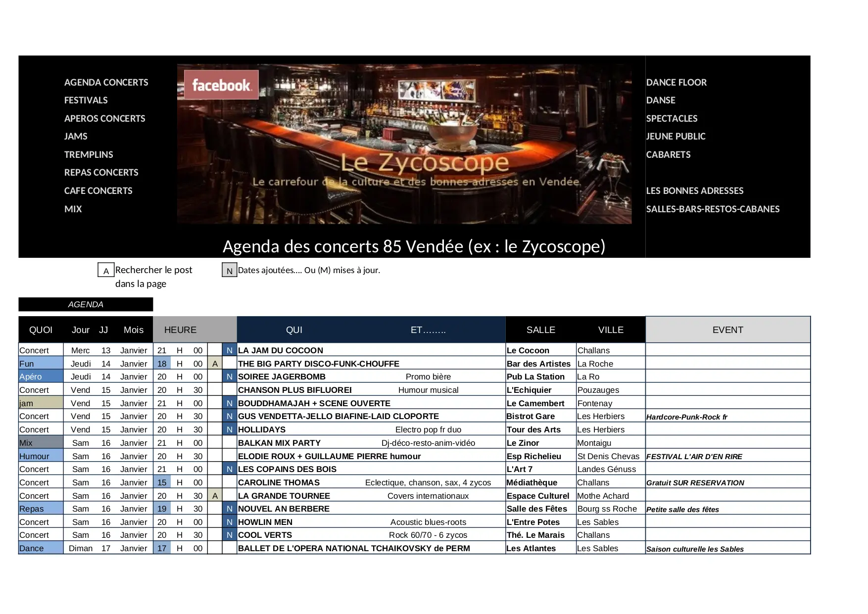868x614 pixels.
Task: Open the FESTIVALS menu link
Action: pyautogui.click(x=86, y=100)
